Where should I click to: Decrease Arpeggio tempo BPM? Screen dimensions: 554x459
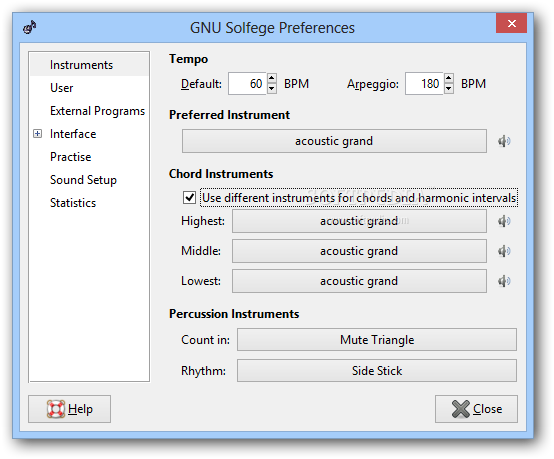point(449,89)
